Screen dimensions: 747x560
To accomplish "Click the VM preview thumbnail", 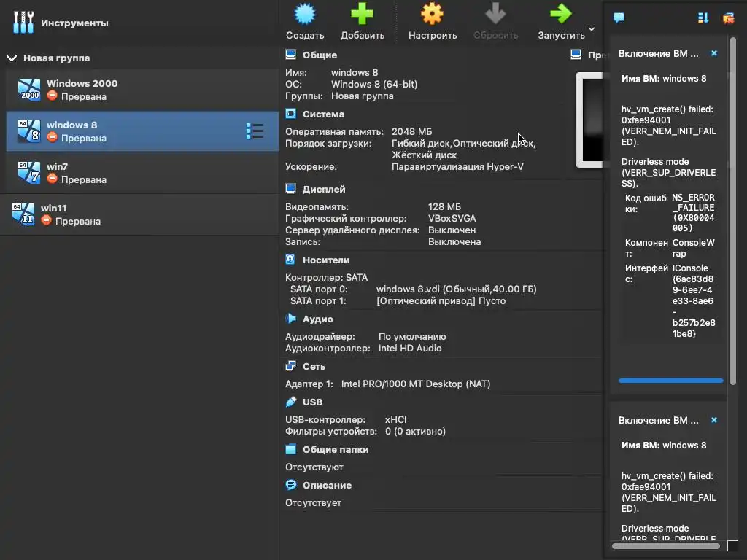I will coord(591,119).
